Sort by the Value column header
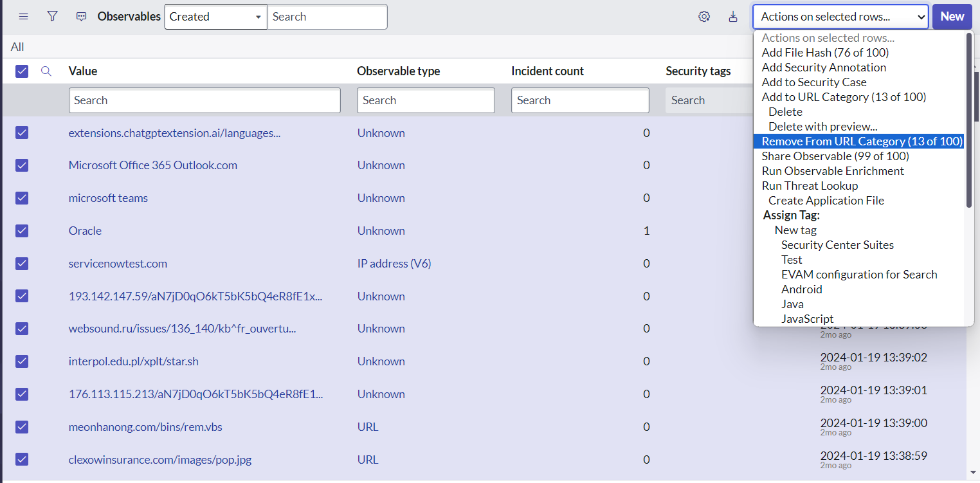Viewport: 980px width, 483px height. coord(83,71)
